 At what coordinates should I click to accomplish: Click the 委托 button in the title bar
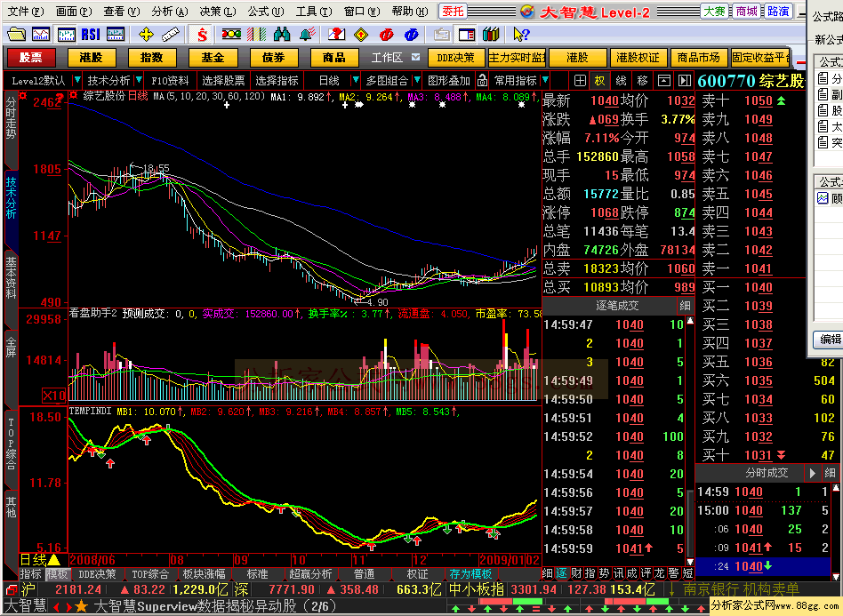coord(453,11)
